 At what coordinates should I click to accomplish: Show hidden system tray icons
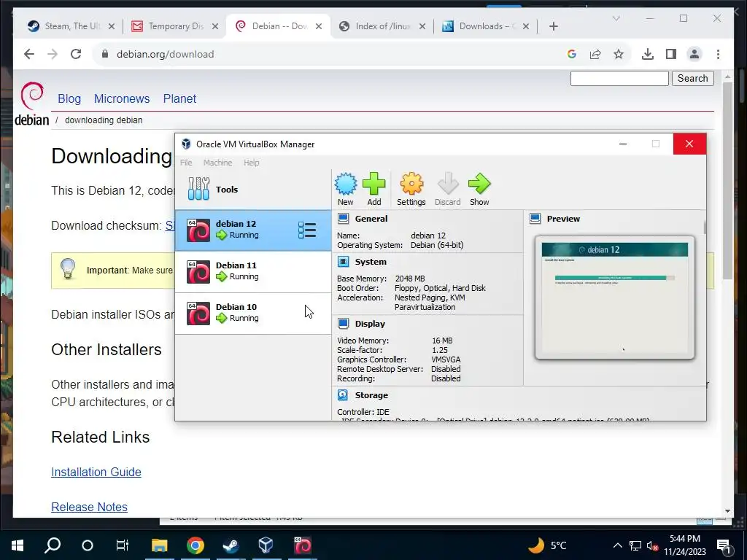[x=617, y=545]
